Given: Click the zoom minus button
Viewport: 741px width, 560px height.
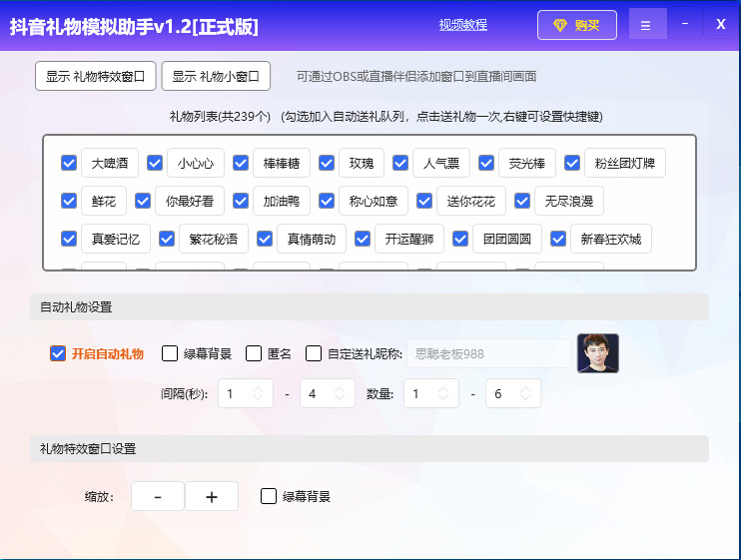Looking at the screenshot, I should pos(158,496).
